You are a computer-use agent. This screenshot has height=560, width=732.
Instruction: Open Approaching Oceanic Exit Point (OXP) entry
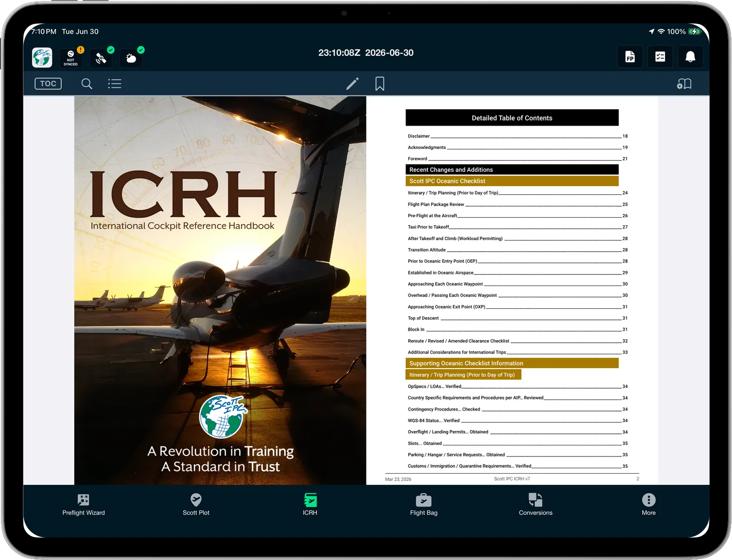click(x=518, y=307)
